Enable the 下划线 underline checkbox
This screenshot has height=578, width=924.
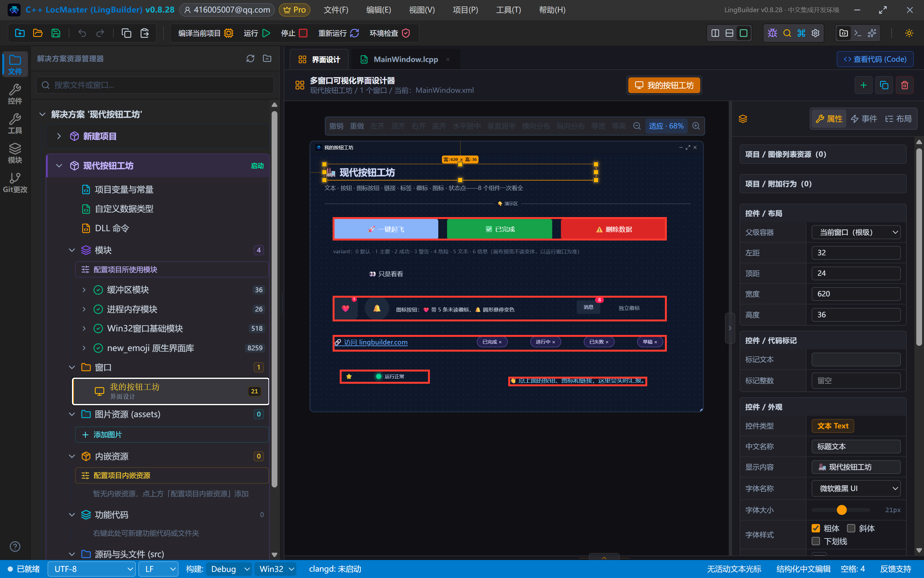click(x=815, y=541)
